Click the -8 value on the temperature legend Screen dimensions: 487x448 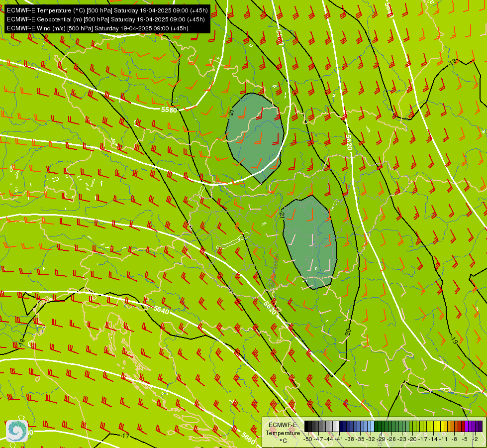click(454, 439)
